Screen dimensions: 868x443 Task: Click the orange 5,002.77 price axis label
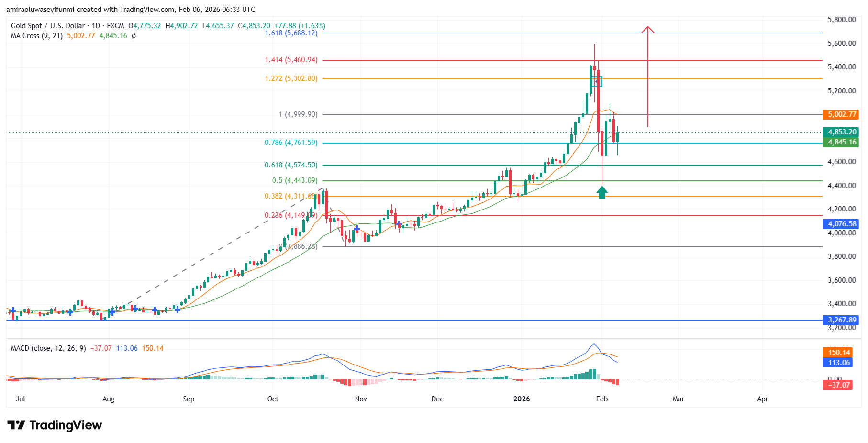point(840,114)
